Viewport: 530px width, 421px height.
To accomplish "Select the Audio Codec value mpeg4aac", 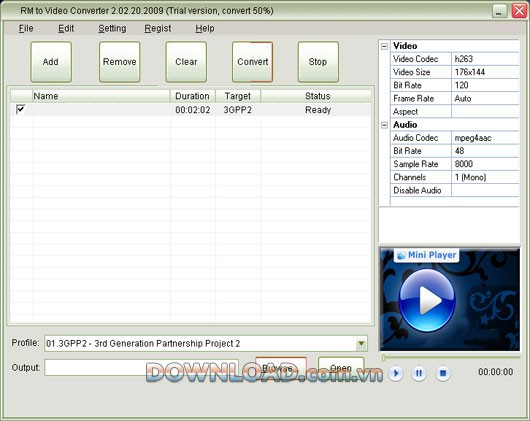I will pyautogui.click(x=485, y=138).
